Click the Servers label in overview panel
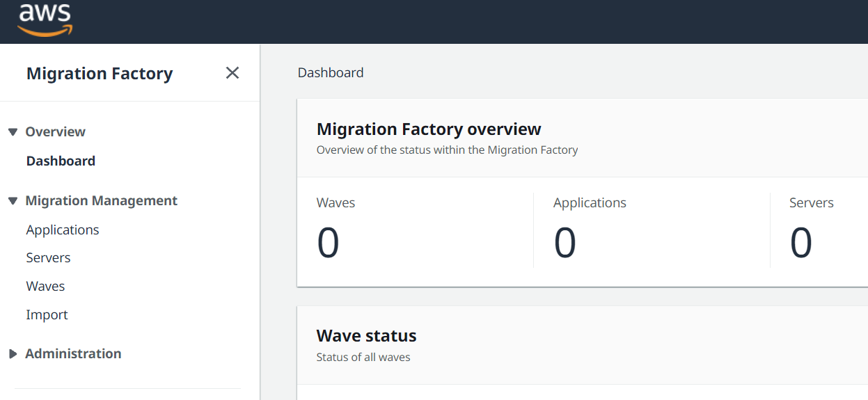 [x=812, y=202]
